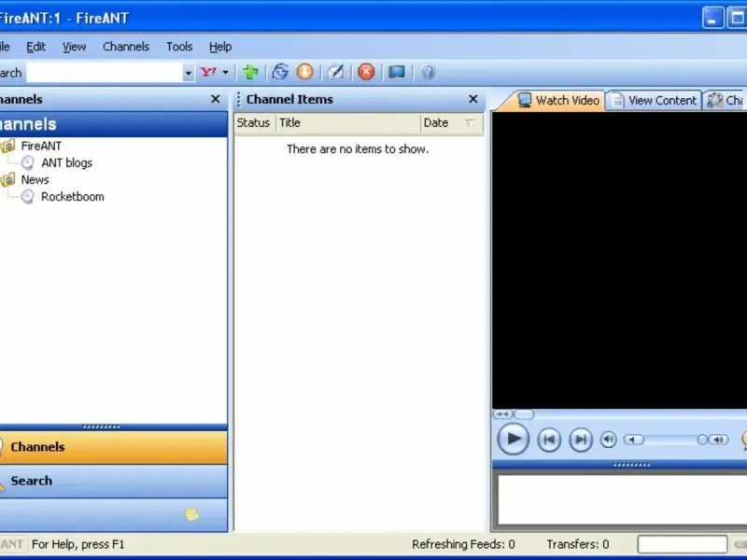Click the yellow note icon in sidebar
Image resolution: width=747 pixels, height=560 pixels.
click(191, 514)
